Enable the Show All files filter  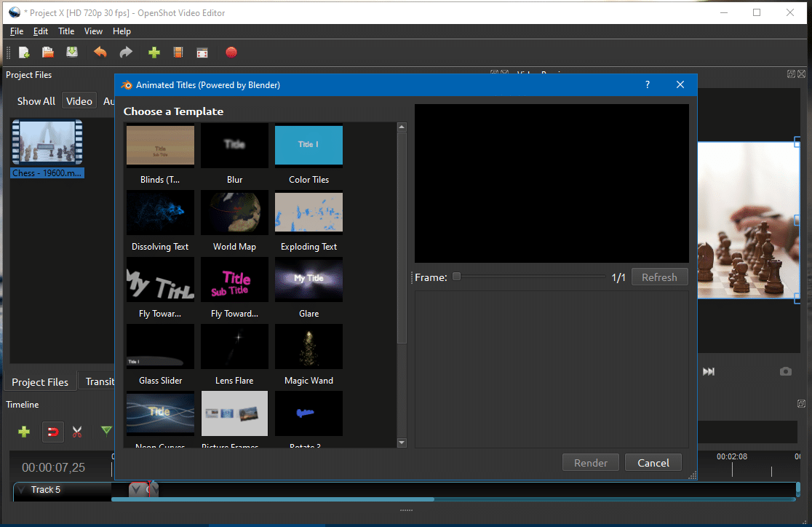coord(36,101)
